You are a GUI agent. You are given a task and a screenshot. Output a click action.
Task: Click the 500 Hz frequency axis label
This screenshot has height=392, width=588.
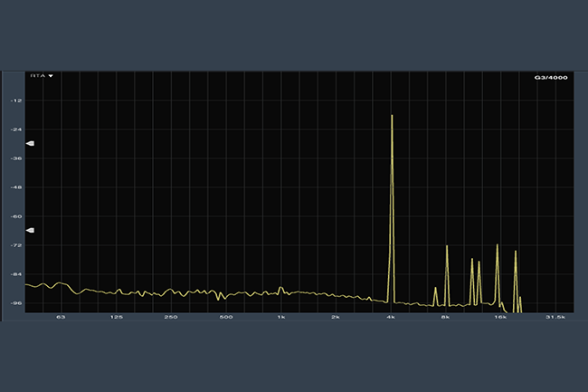coord(226,318)
